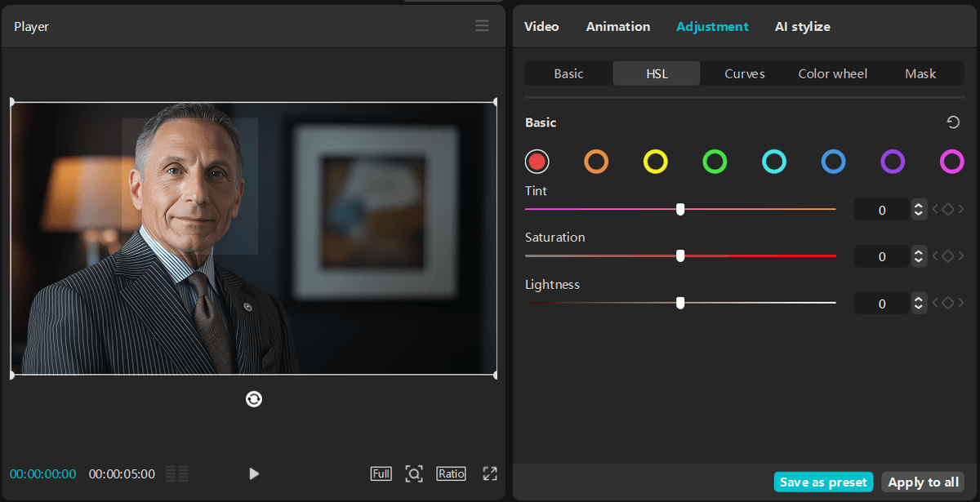This screenshot has width=980, height=502.
Task: Go to the next Saturation keyframe
Action: pos(961,256)
